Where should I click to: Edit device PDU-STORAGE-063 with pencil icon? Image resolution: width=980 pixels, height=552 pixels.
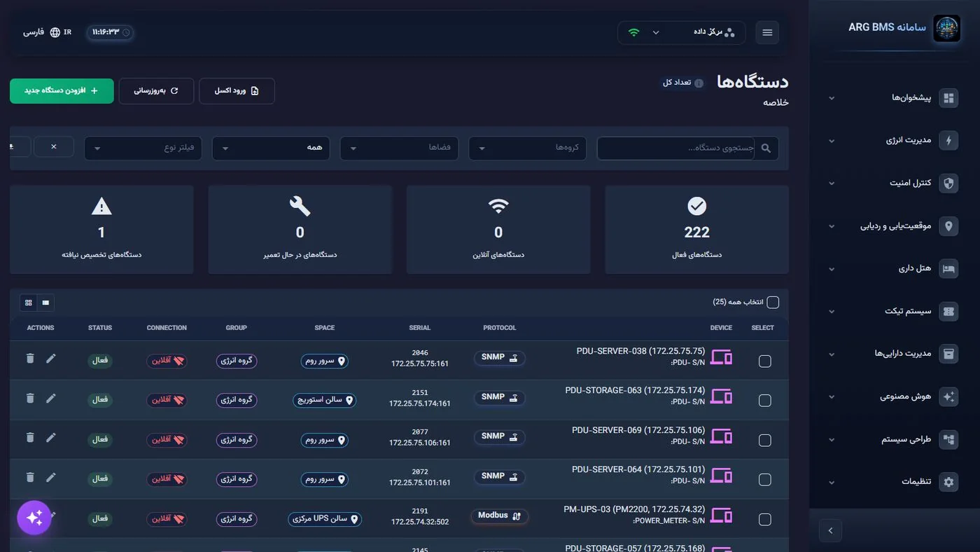click(50, 398)
